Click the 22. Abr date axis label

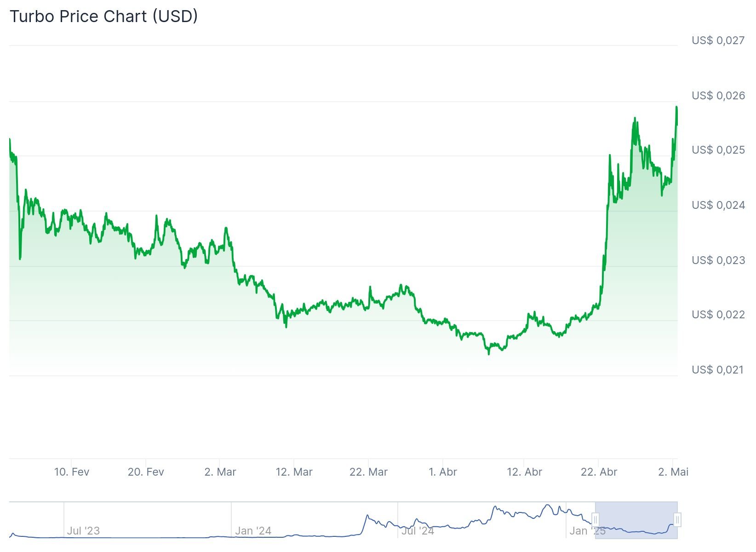click(x=599, y=472)
